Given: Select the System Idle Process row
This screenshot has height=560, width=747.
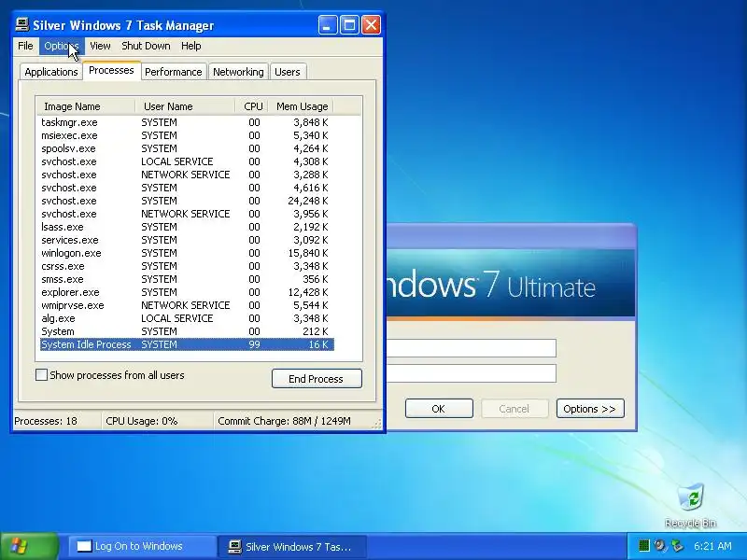Looking at the screenshot, I should [187, 344].
